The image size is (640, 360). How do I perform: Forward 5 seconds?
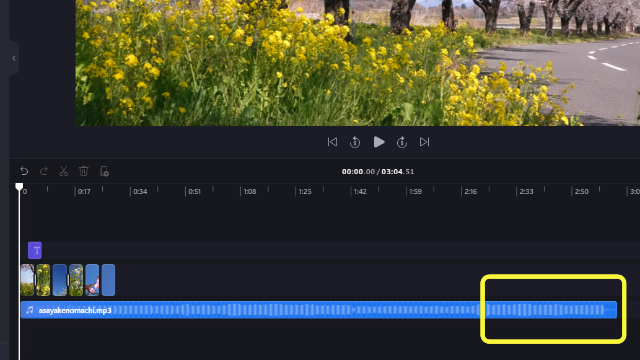402,142
